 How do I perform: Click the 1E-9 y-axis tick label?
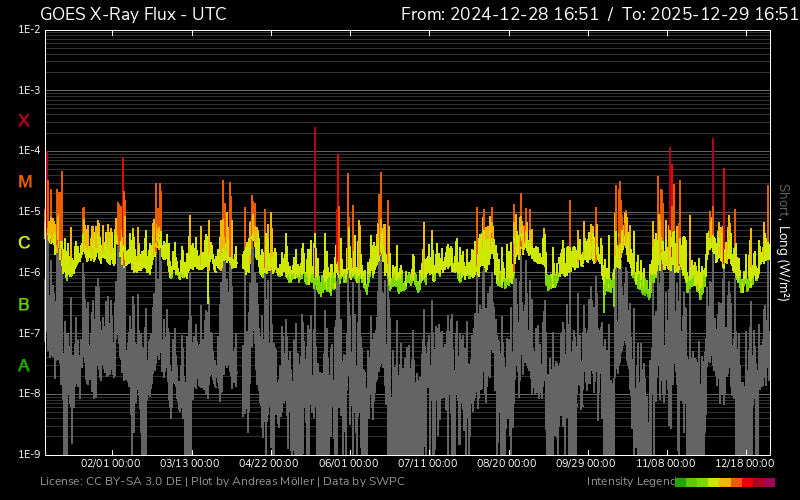(28, 454)
